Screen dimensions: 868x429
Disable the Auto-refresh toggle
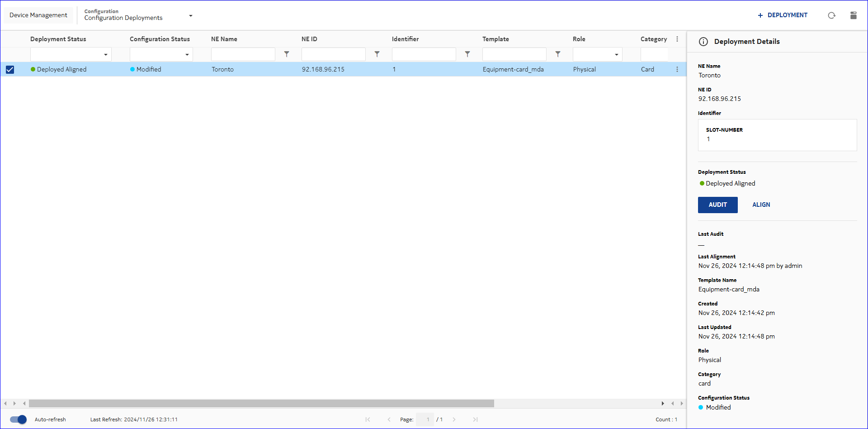[x=19, y=419]
